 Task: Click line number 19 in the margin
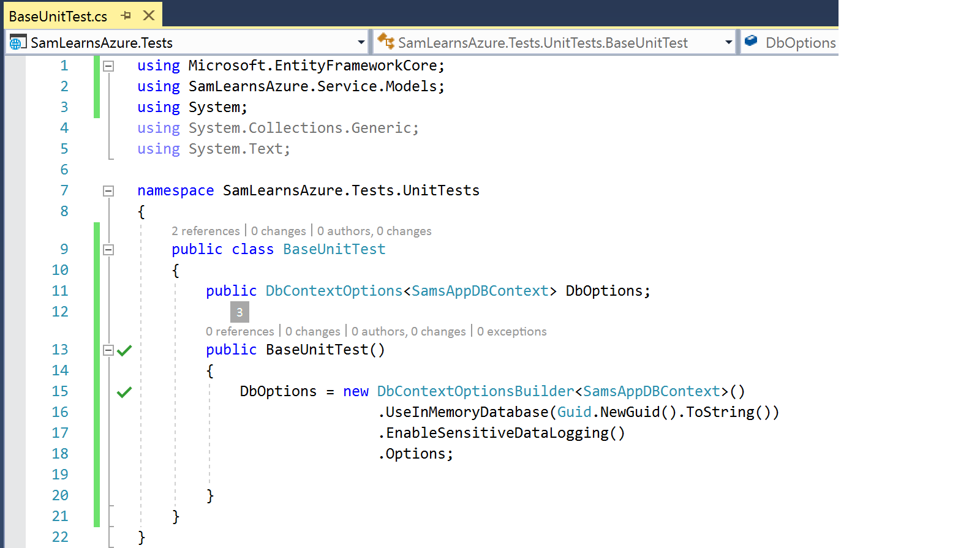(x=60, y=475)
